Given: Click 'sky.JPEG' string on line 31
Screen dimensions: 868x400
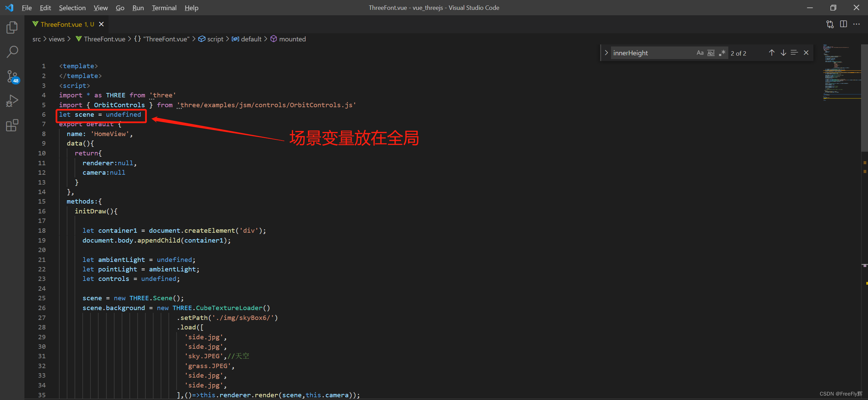Looking at the screenshot, I should 204,356.
